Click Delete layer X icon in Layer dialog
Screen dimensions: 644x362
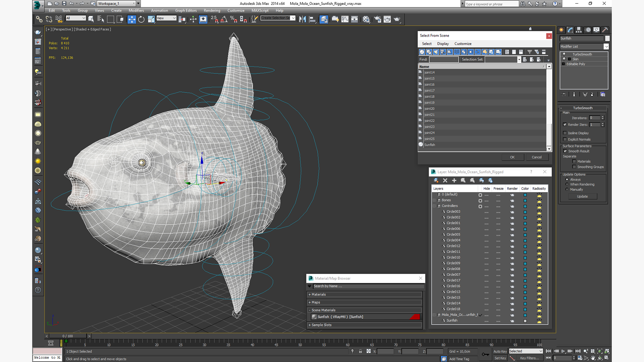coord(445,180)
